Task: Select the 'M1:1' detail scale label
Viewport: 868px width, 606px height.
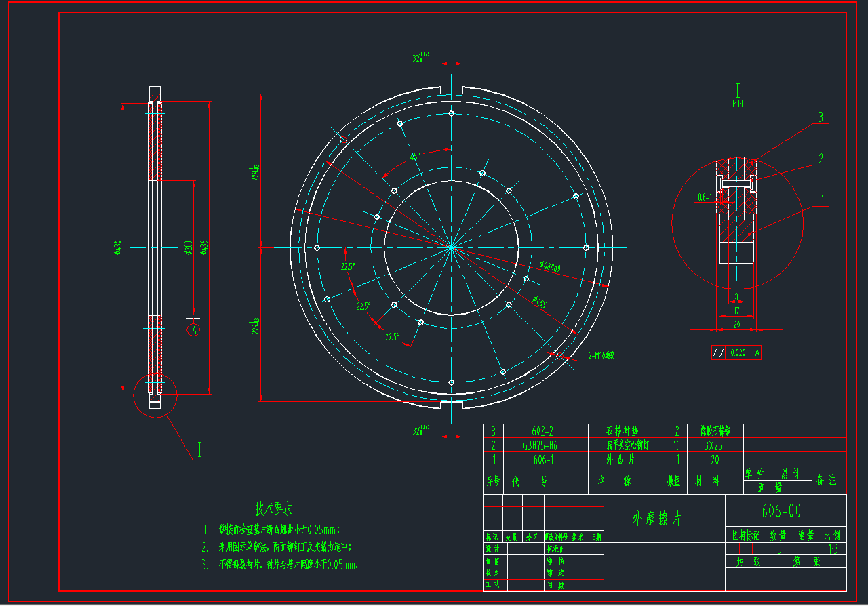Action: pos(738,105)
